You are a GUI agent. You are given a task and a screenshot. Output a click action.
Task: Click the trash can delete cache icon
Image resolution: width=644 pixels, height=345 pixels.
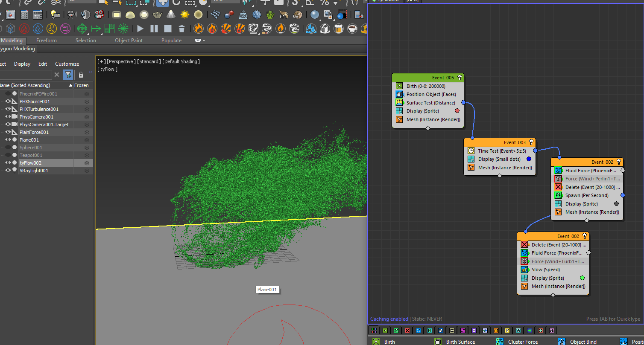tap(181, 29)
